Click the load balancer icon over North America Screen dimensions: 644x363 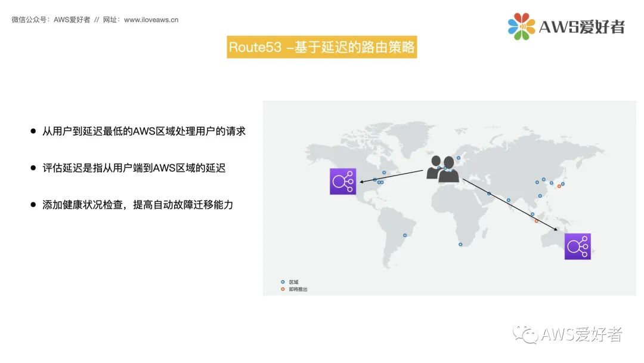(342, 181)
